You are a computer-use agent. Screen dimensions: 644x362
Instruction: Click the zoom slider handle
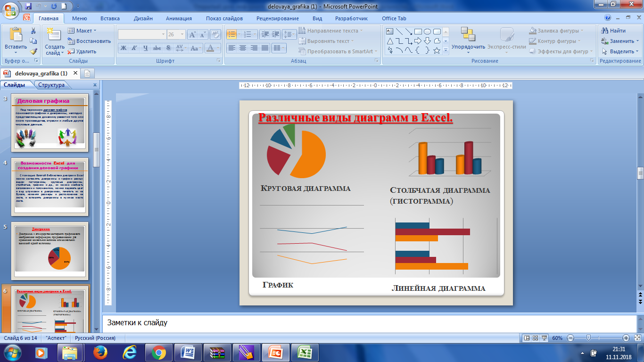point(588,338)
